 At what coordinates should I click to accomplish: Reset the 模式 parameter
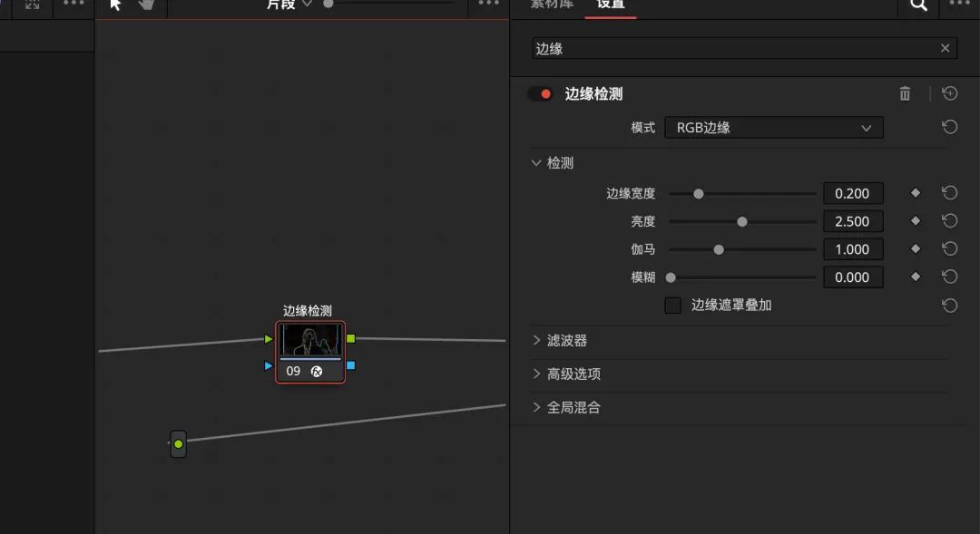(949, 128)
